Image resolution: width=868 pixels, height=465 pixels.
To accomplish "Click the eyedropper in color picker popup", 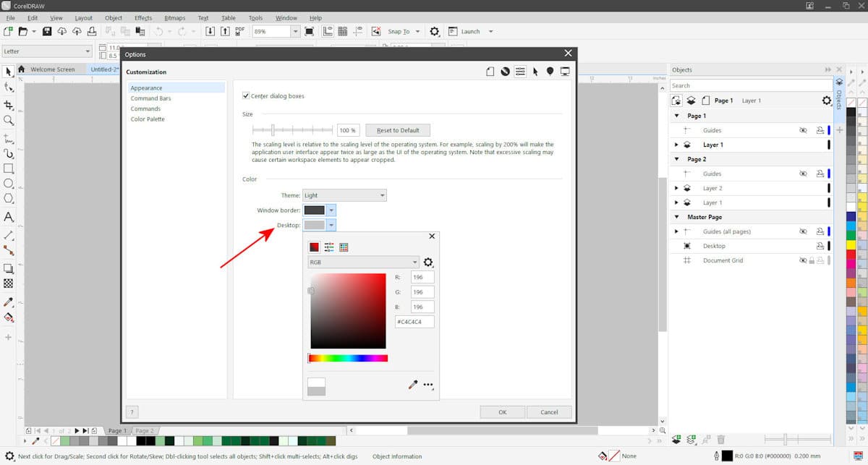I will click(413, 385).
